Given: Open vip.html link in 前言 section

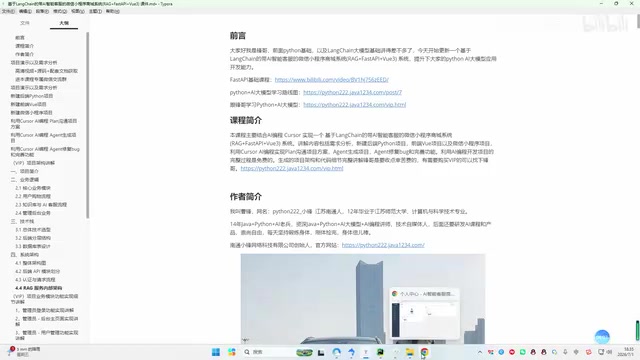Looking at the screenshot, I should (354, 104).
